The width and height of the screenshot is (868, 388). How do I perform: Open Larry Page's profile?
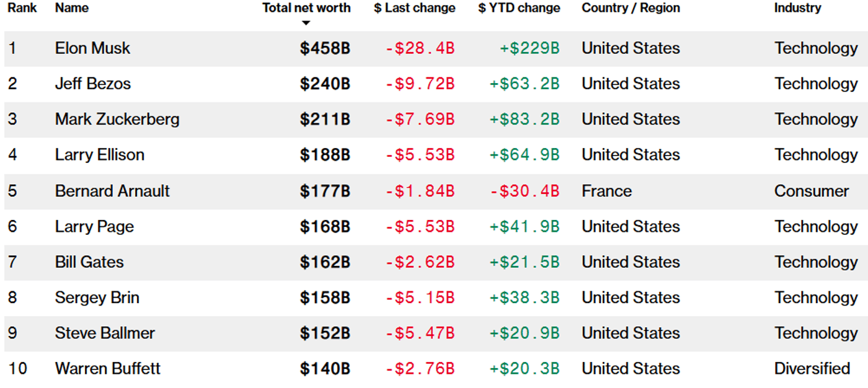coord(94,226)
